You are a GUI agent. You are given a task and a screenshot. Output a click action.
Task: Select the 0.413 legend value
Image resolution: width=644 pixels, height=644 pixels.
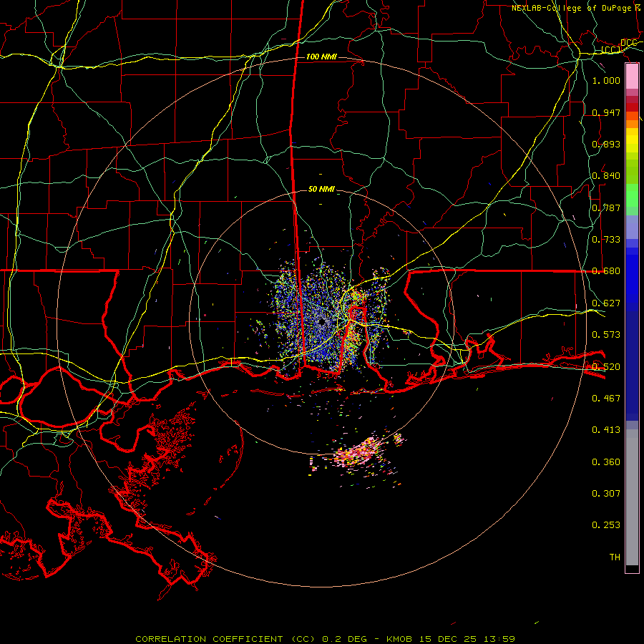click(606, 430)
